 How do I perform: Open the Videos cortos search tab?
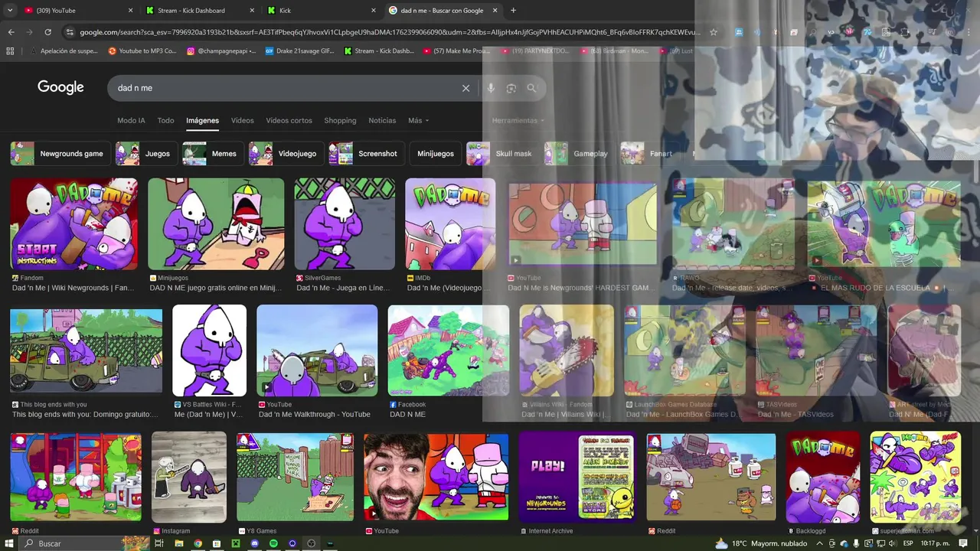(x=289, y=121)
